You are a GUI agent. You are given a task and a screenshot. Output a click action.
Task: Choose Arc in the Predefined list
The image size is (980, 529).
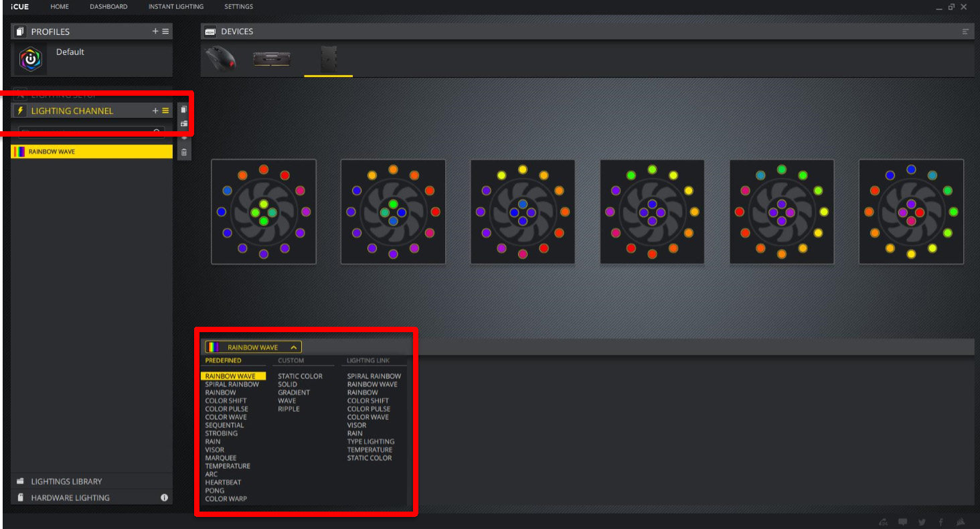pos(211,474)
